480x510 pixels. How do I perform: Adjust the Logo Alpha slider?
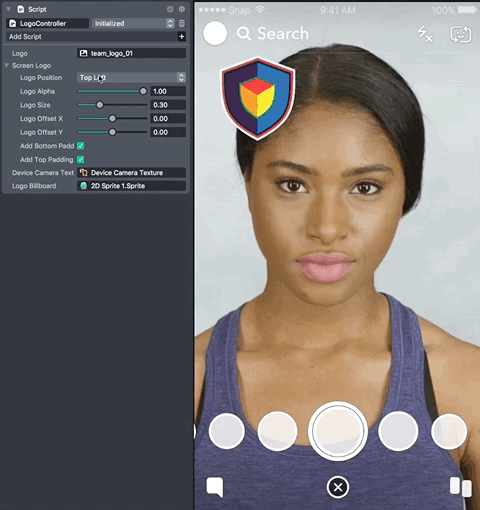(112, 91)
